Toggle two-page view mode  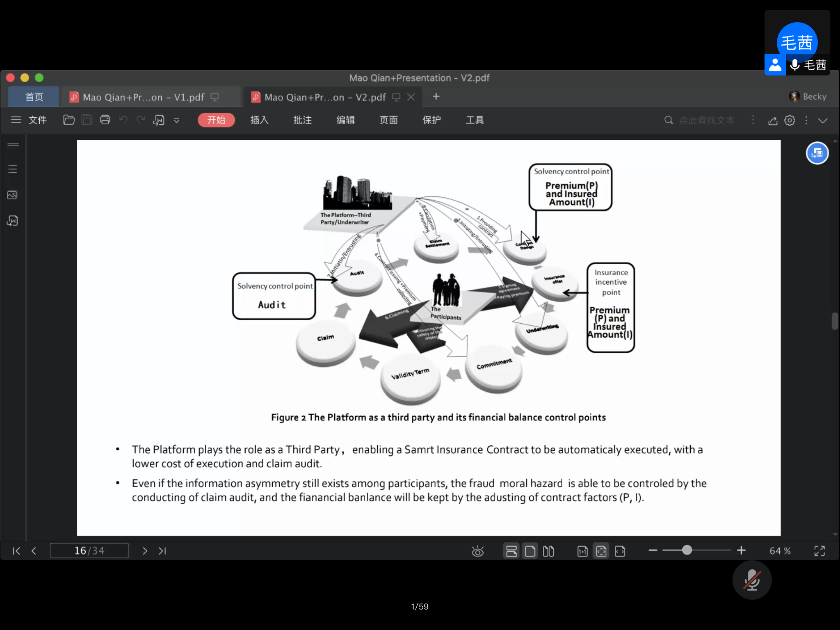tap(548, 551)
